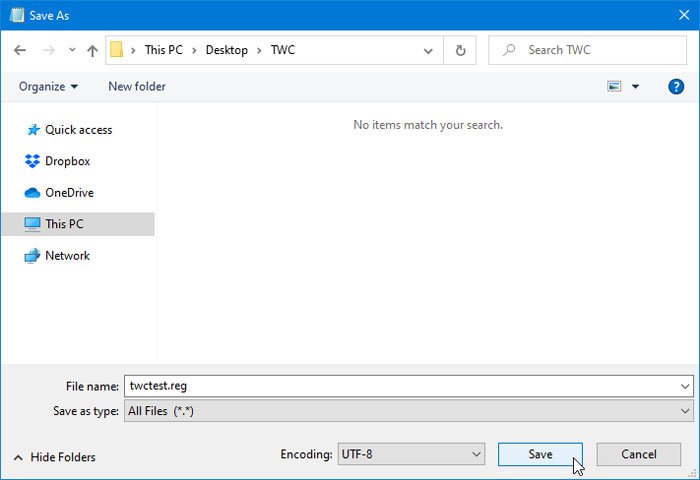700x480 pixels.
Task: Click the Save button
Action: [540, 455]
